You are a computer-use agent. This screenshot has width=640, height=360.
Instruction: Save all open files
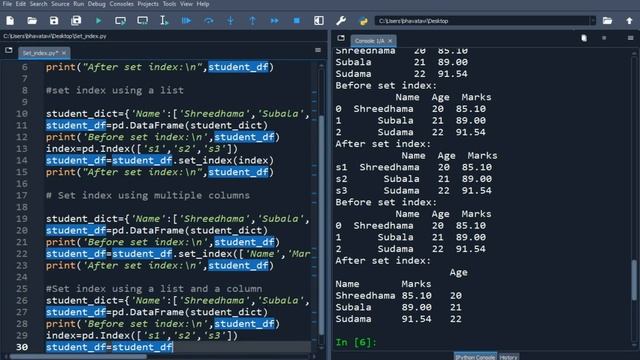[76, 21]
